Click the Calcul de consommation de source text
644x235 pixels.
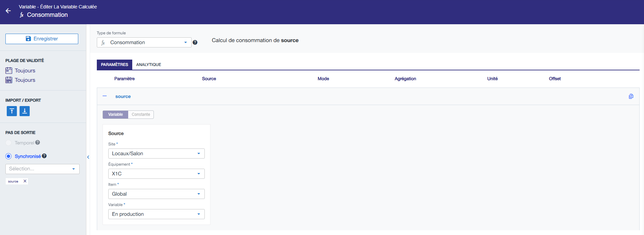coord(255,40)
